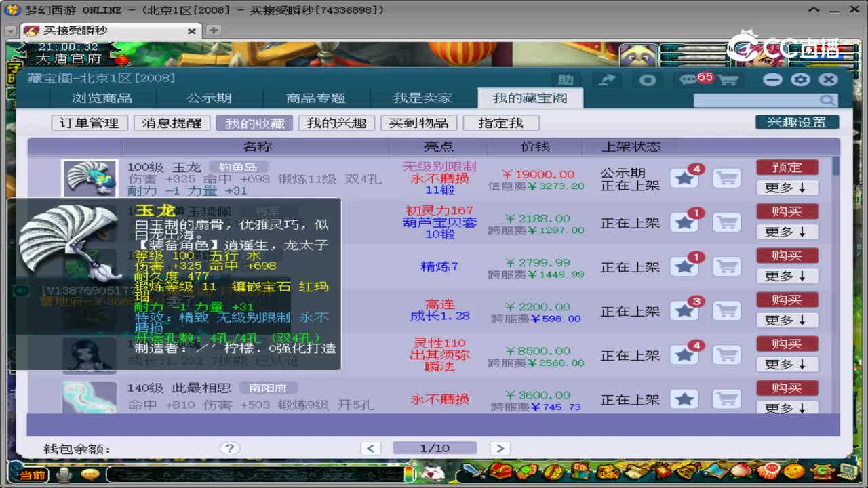Toggle favorite star on ¥2188.00 row
The height and width of the screenshot is (488, 868).
click(684, 222)
